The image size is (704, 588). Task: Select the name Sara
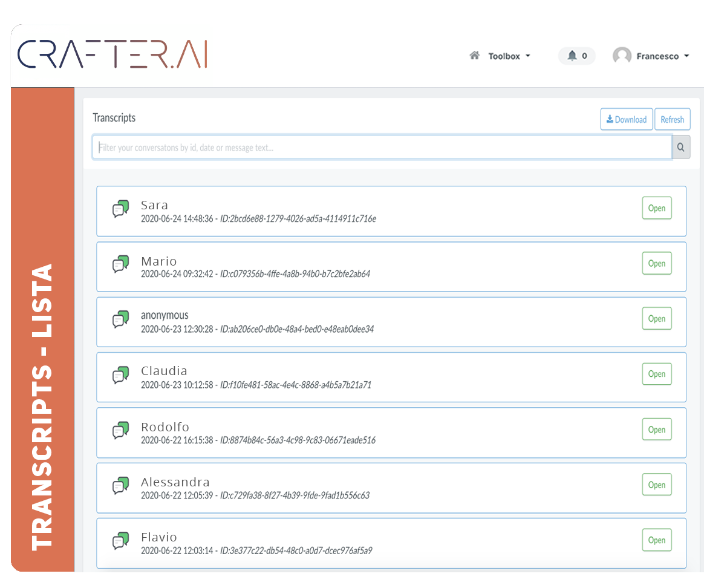(154, 205)
